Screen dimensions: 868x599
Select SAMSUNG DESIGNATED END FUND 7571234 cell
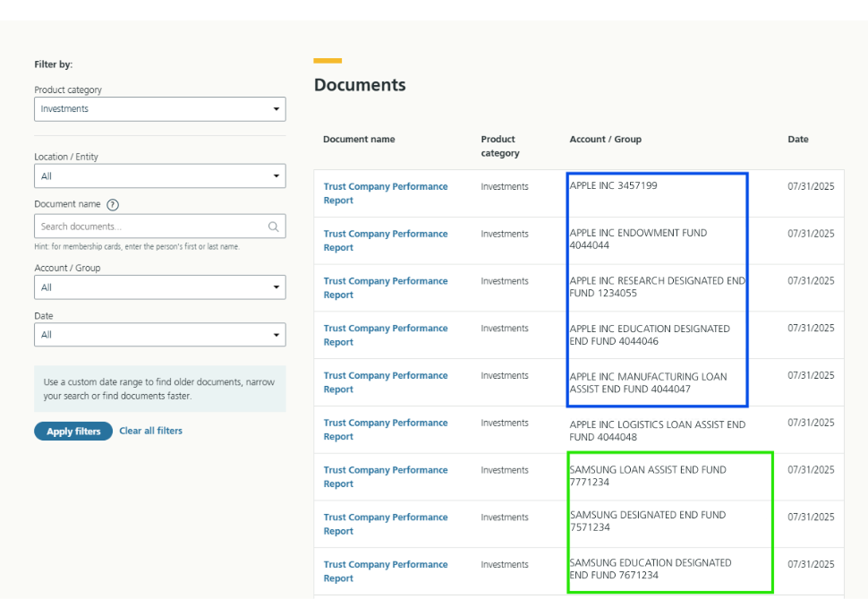pos(648,521)
